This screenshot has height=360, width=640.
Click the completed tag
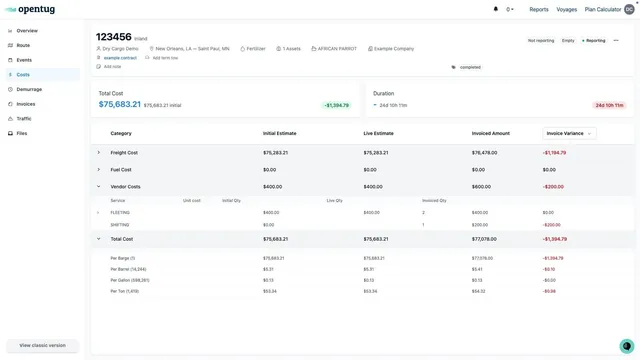470,67
